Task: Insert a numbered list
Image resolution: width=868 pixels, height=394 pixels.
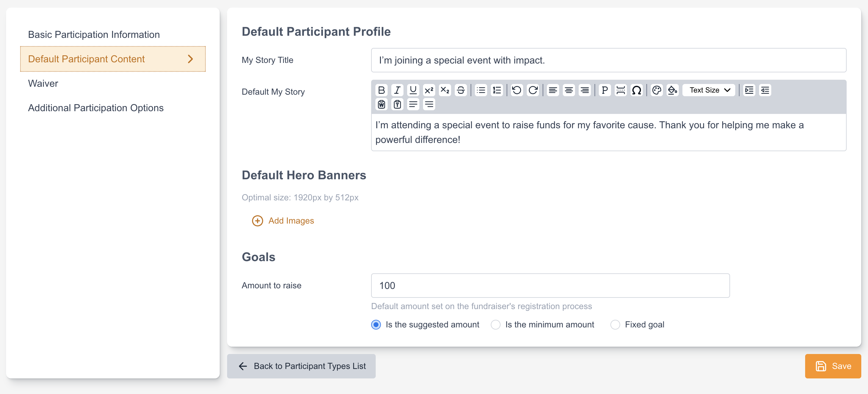Action: [497, 90]
